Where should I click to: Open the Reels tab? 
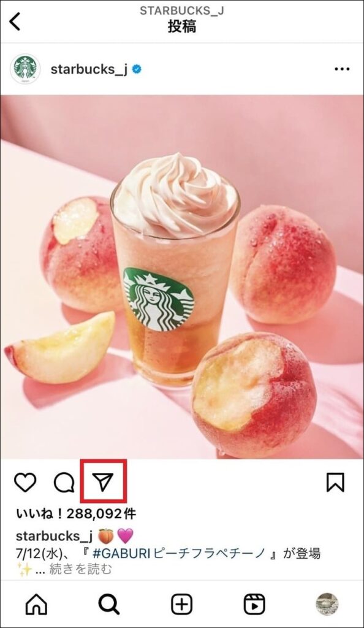254,604
